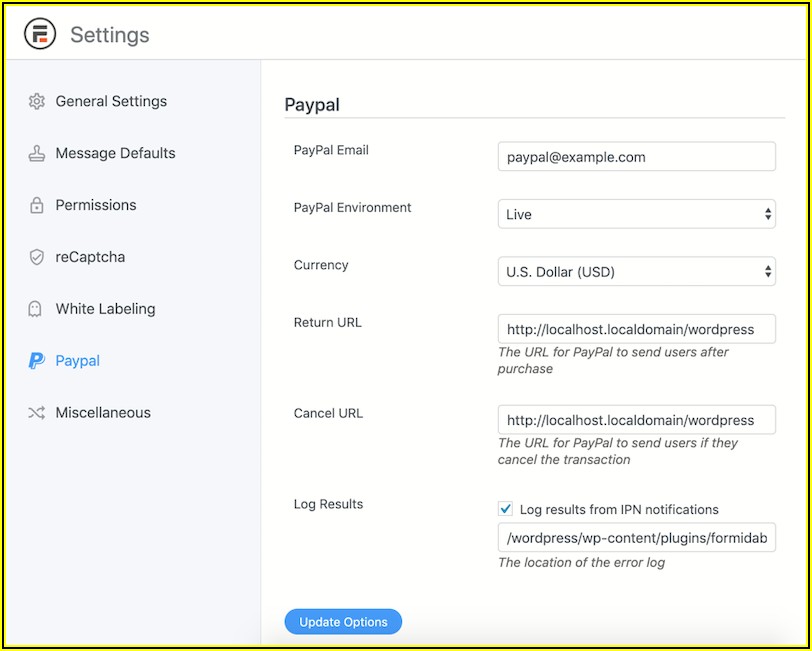This screenshot has height=651, width=812.
Task: Click the Formidable Forms logo icon
Action: (x=40, y=35)
